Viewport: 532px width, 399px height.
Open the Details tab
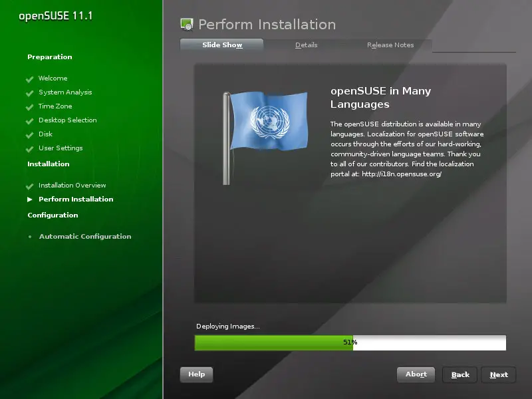tap(306, 45)
